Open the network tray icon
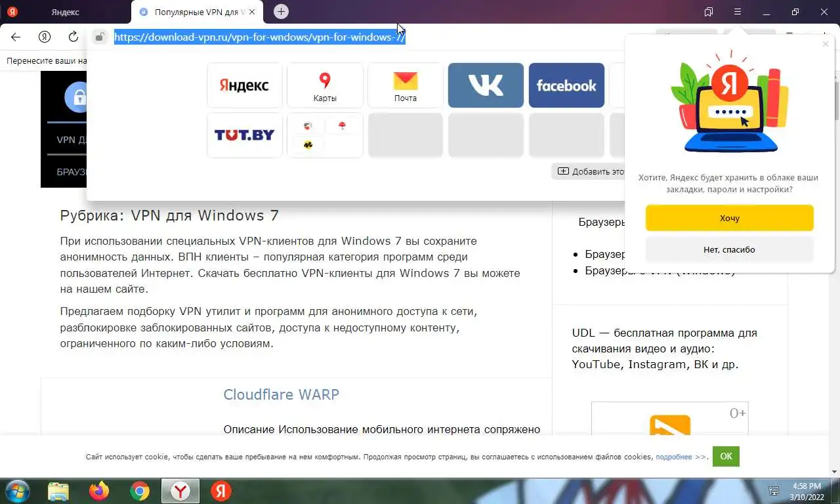Screen dimensions: 840x504 tap(774, 491)
